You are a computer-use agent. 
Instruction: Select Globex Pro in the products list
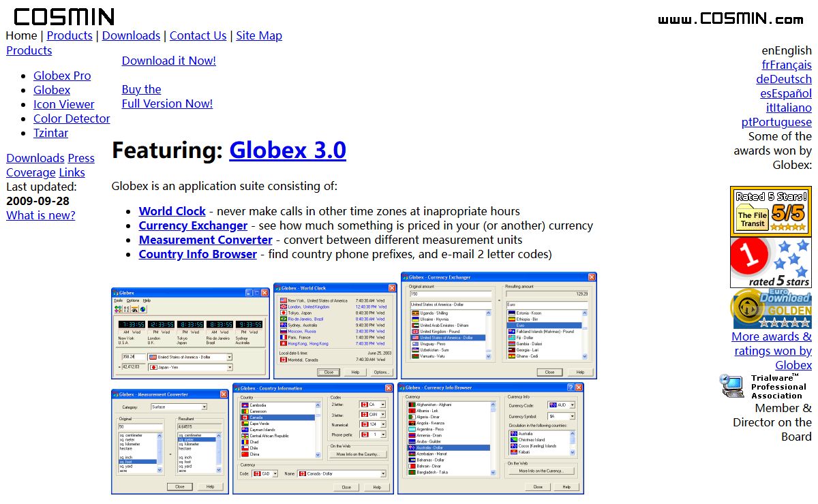[x=62, y=76]
